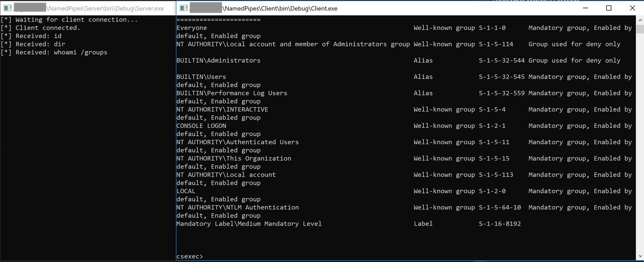This screenshot has height=262, width=644.
Task: Click 'Well-known group' in CONSOLE LOGON row
Action: coord(444,126)
